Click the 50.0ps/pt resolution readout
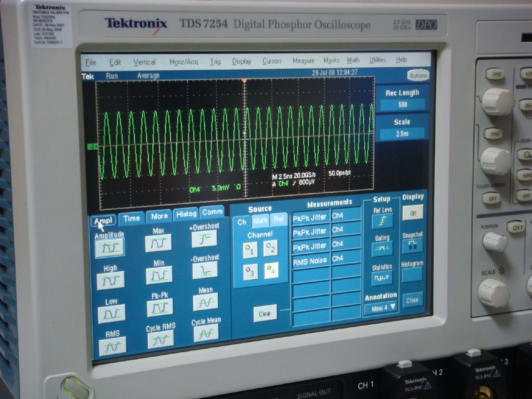The image size is (532, 399). click(x=340, y=173)
